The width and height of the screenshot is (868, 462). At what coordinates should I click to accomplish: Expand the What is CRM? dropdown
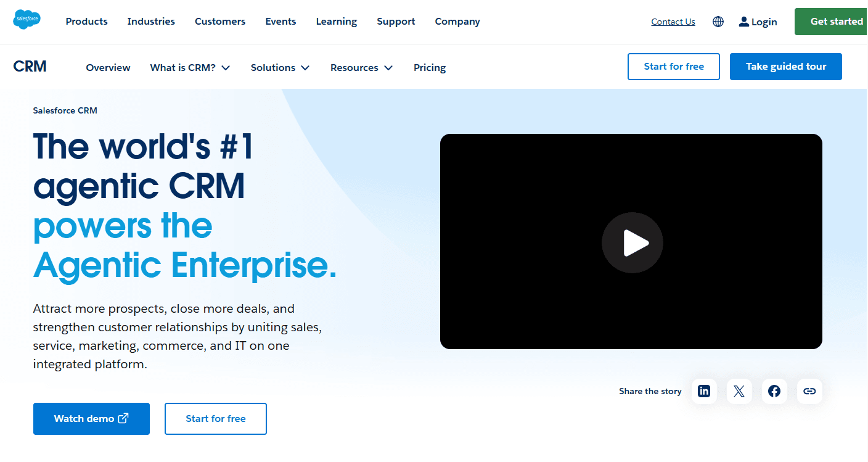click(x=190, y=68)
